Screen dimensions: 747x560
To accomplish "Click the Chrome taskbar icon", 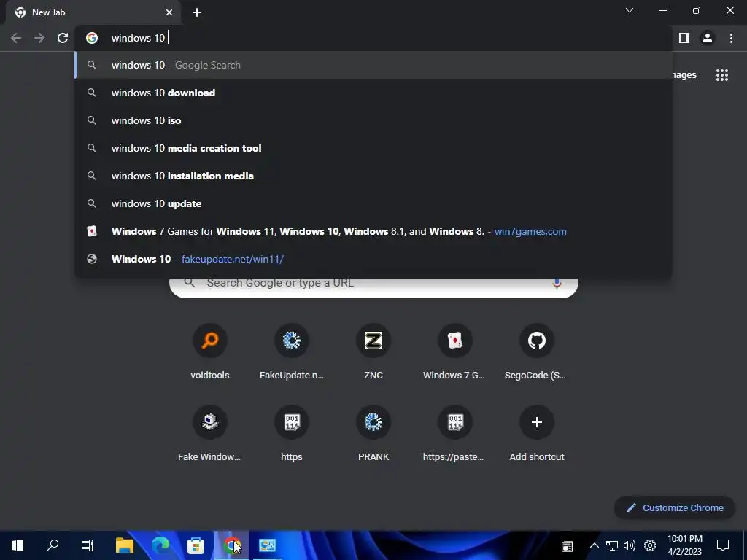I will coord(232,545).
